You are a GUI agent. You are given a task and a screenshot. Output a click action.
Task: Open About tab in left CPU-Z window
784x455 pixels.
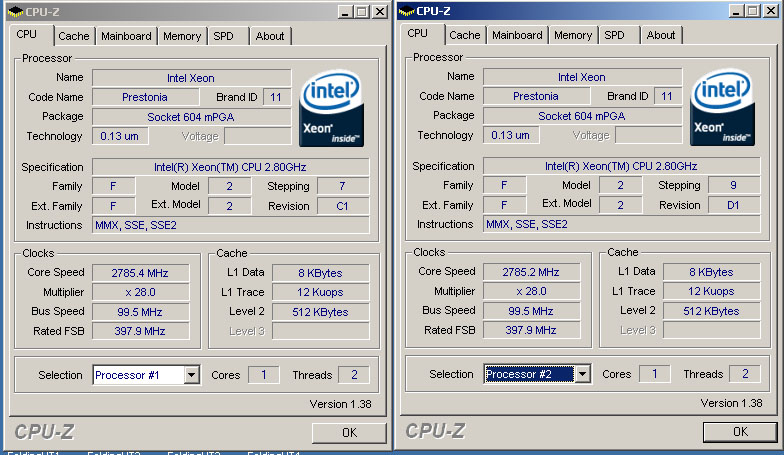point(270,36)
